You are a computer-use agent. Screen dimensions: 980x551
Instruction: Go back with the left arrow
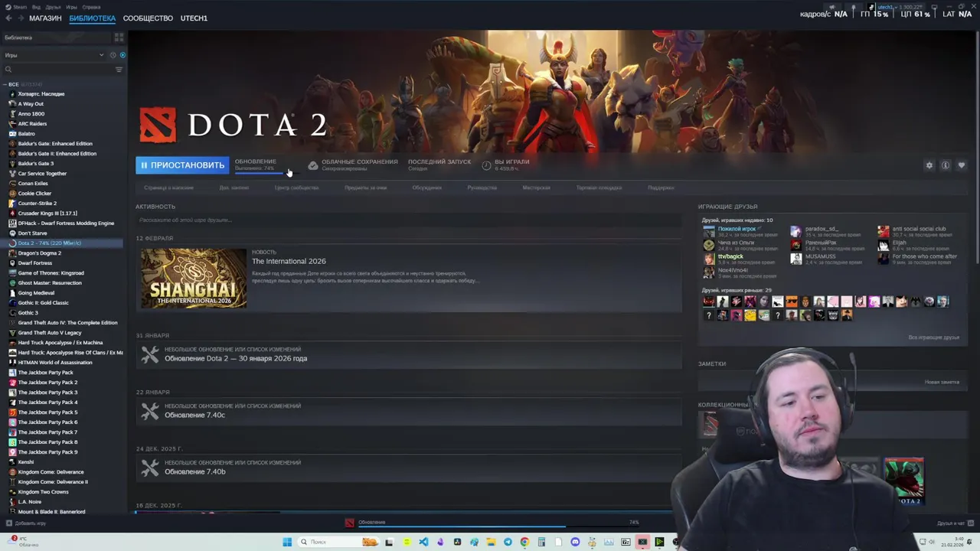tap(8, 18)
